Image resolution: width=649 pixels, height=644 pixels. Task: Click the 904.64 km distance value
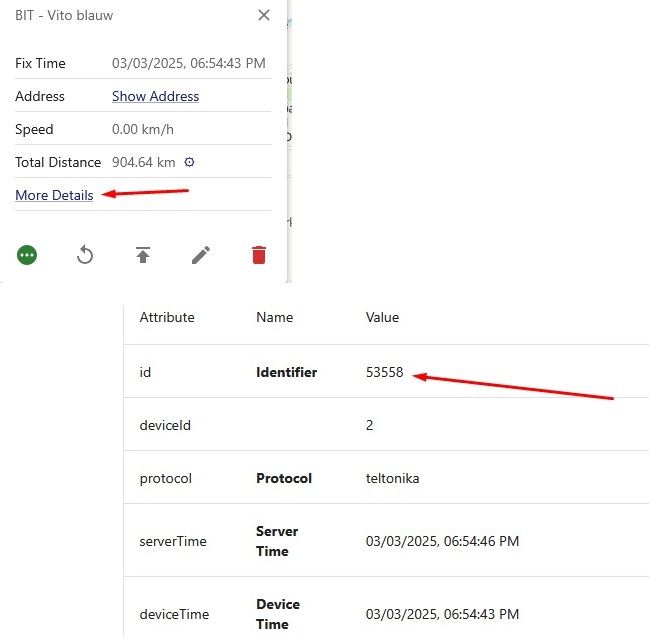(143, 162)
